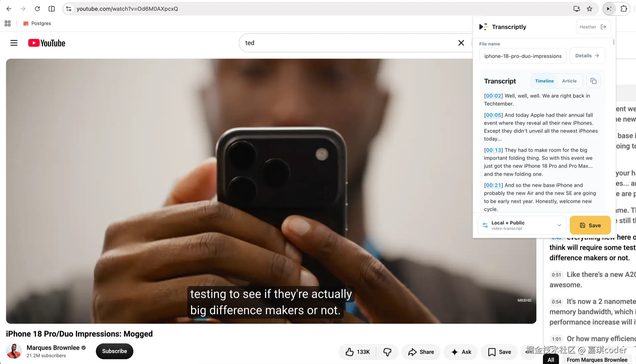
Task: Save the transcript with yellow Save button
Action: click(x=590, y=225)
